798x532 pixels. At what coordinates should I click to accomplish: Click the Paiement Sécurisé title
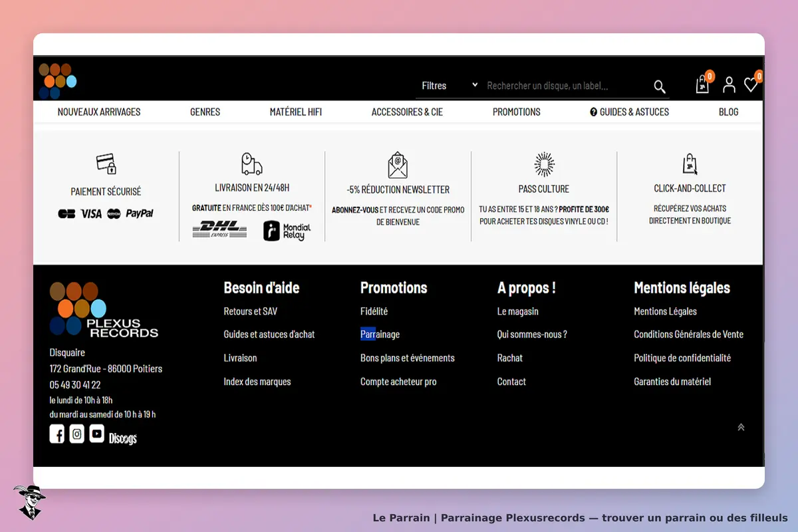click(106, 192)
